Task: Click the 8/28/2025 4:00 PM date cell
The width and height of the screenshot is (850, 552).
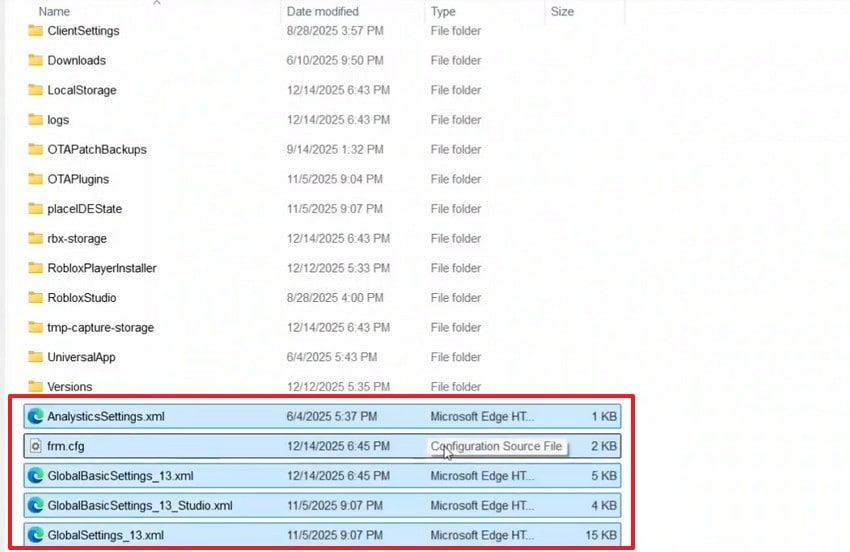Action: tap(335, 298)
